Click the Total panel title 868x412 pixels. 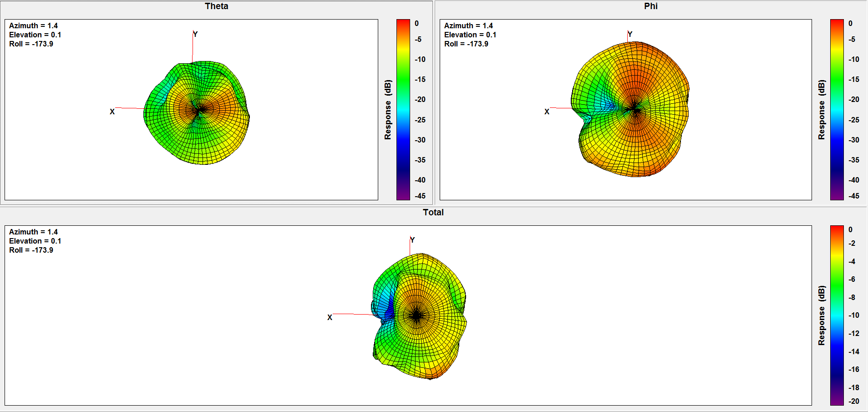click(x=433, y=213)
